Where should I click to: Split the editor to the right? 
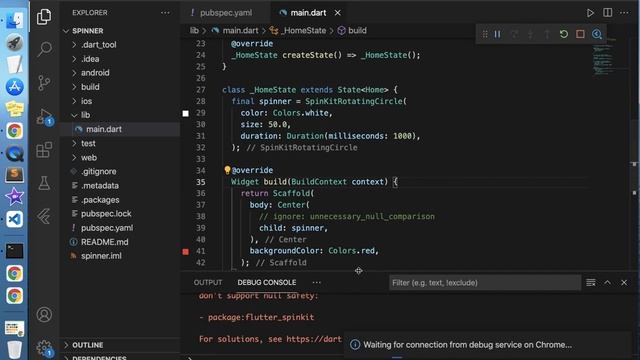click(607, 13)
